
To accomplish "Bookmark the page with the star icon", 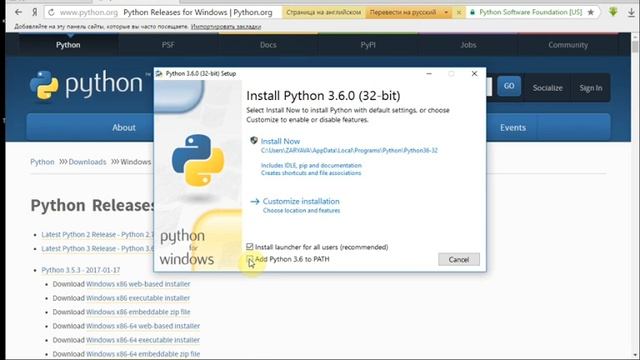I will [591, 12].
